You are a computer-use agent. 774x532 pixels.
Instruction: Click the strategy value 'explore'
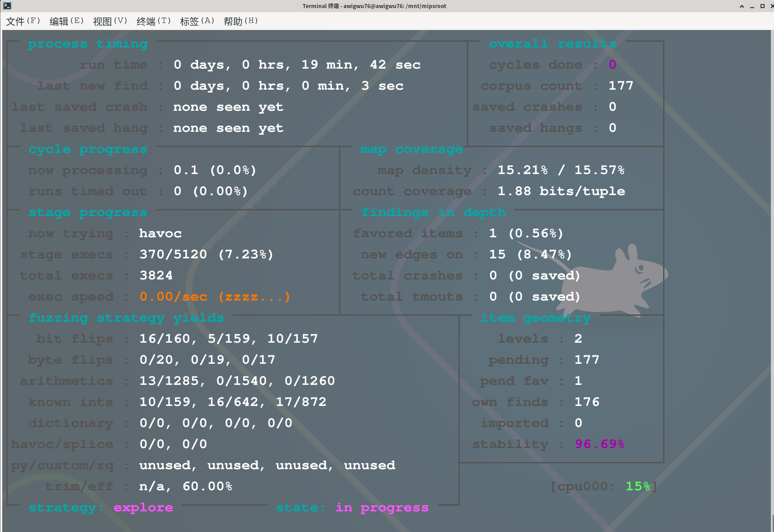click(x=143, y=507)
